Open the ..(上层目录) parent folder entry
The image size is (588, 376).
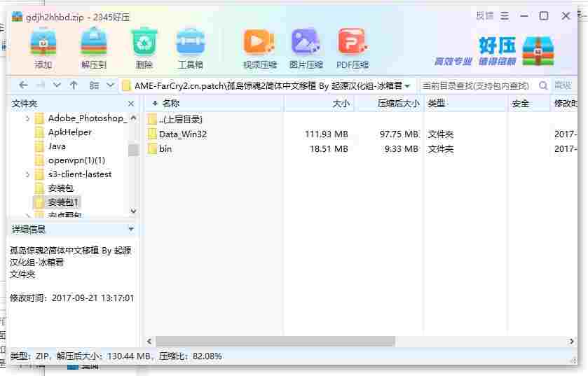coord(181,120)
